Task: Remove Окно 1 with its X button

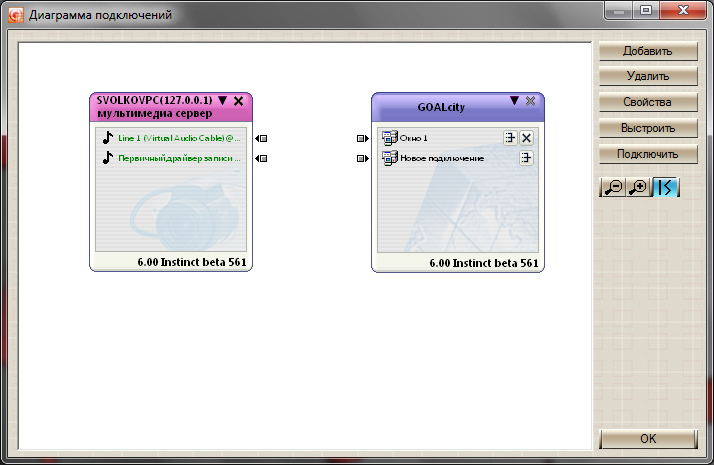Action: 526,138
